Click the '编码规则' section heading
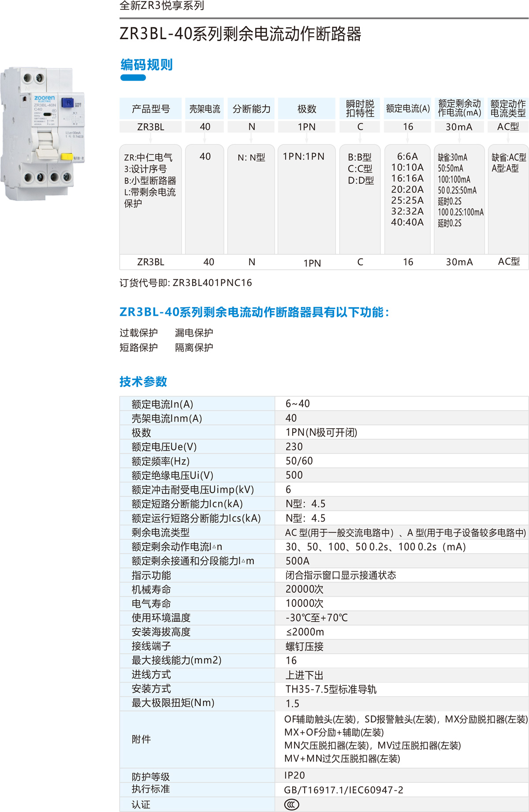Viewport: 529px width, 812px height. (146, 65)
